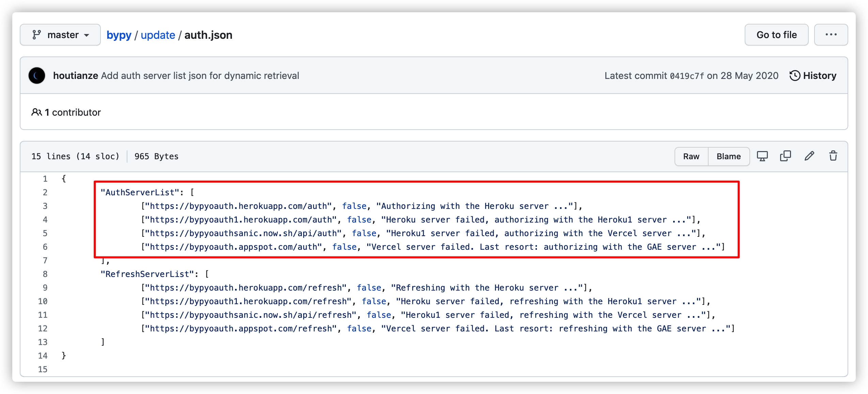Click the contributors people icon

pos(36,112)
